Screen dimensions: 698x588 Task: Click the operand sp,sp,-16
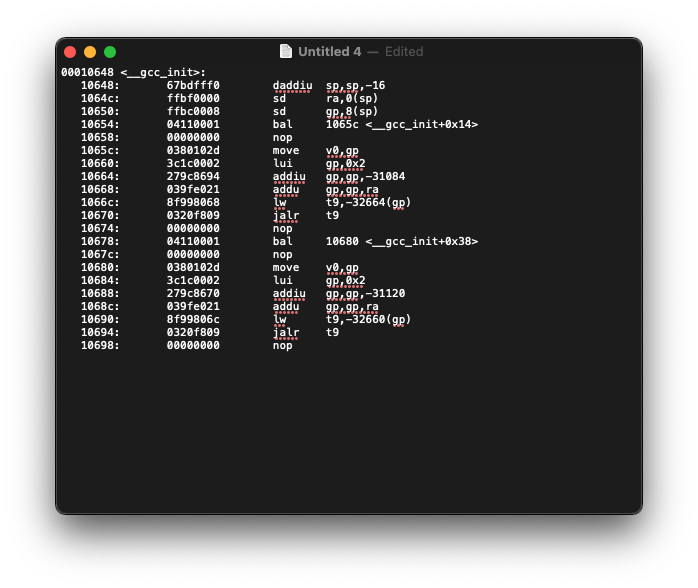coord(355,85)
